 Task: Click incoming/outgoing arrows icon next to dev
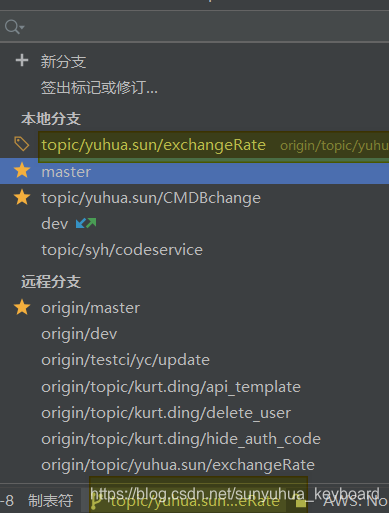(x=86, y=223)
